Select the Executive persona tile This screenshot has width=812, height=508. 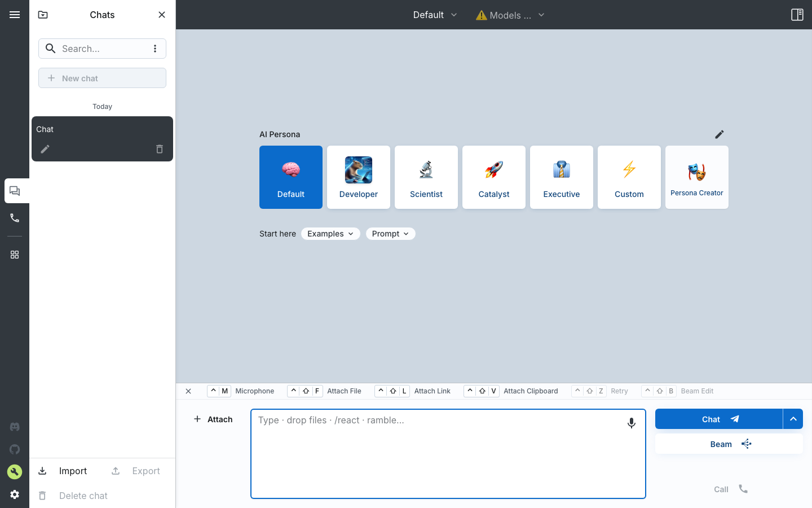point(562,177)
